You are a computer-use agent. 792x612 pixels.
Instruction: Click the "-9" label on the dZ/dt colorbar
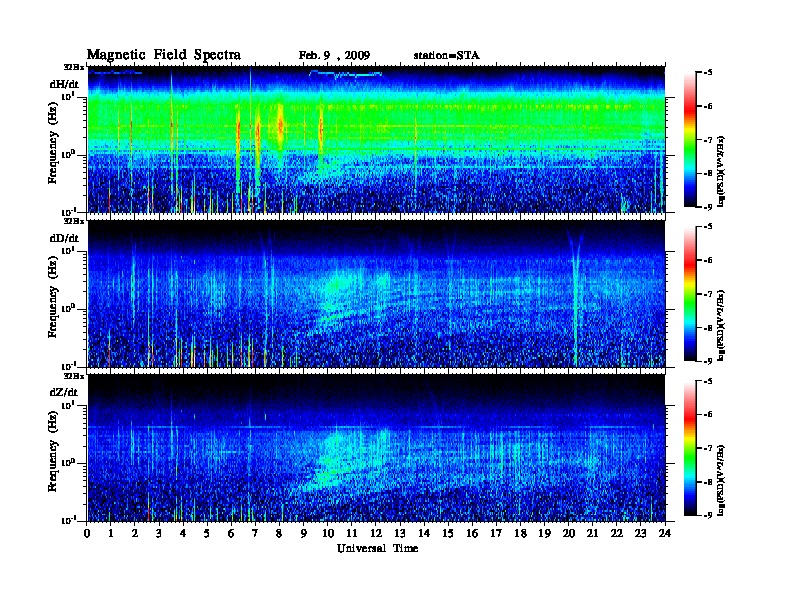708,515
